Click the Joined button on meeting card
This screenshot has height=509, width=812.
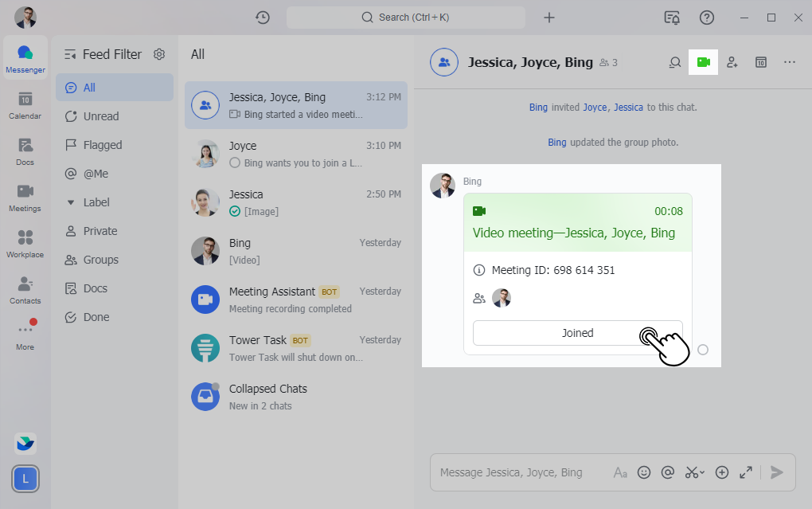coord(577,333)
